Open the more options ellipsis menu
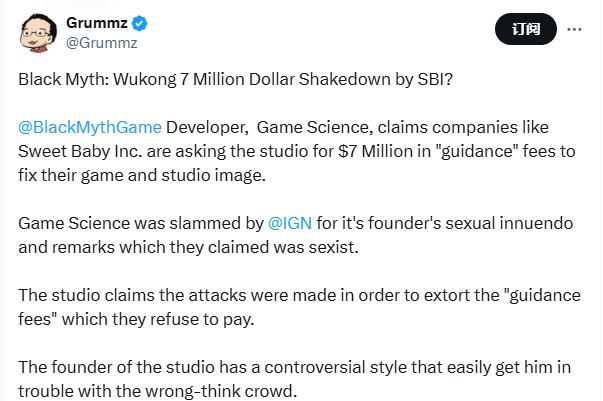The image size is (603, 401). pyautogui.click(x=574, y=30)
